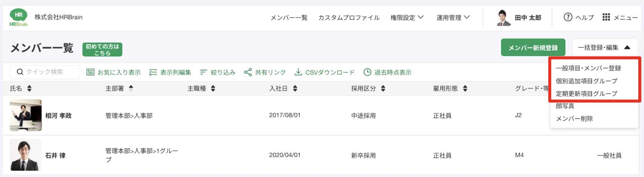This screenshot has width=644, height=177.
Task: Open 相河 孝政 profile photo thumbnail
Action: coord(26,115)
